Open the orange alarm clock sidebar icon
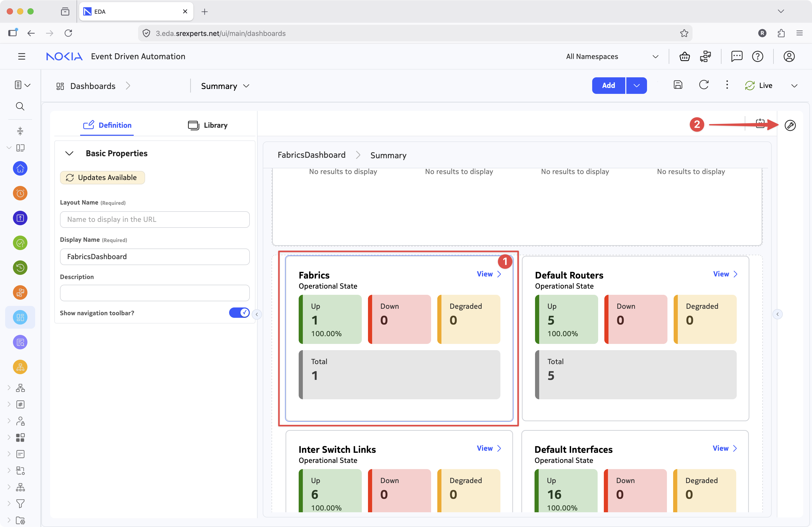 20,193
